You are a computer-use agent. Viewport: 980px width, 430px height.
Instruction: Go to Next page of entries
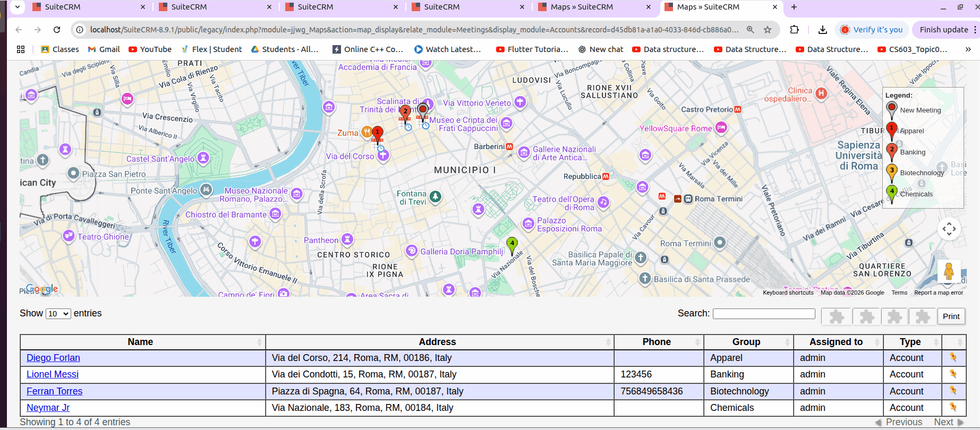coord(949,422)
